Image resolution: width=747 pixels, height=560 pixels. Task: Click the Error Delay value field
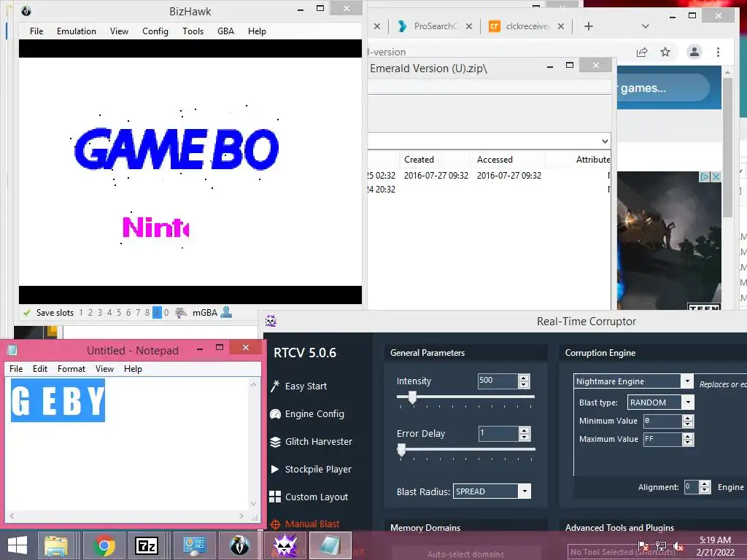point(498,433)
